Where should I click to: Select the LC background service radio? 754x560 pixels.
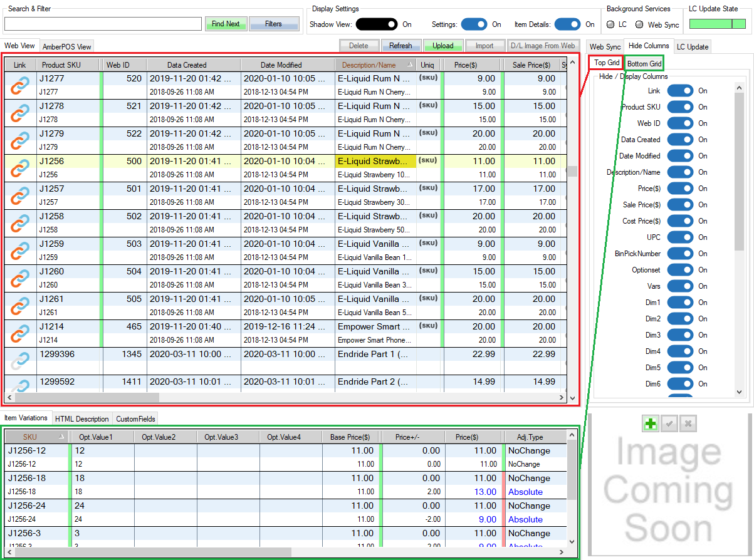coord(611,24)
